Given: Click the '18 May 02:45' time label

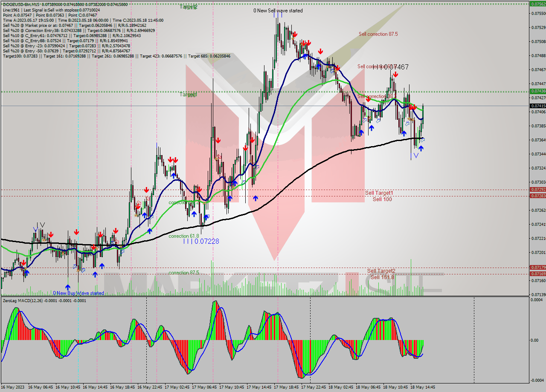Looking at the screenshot, I should coord(341,387).
